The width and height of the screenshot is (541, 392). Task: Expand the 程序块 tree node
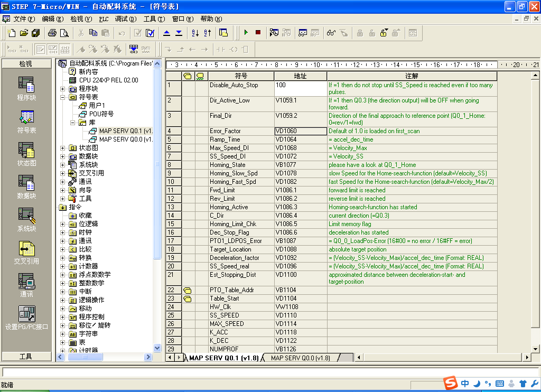62,89
